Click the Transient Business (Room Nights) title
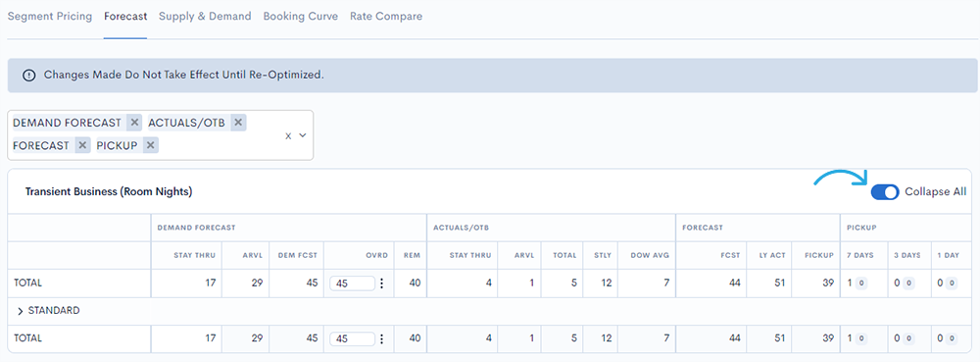 109,192
